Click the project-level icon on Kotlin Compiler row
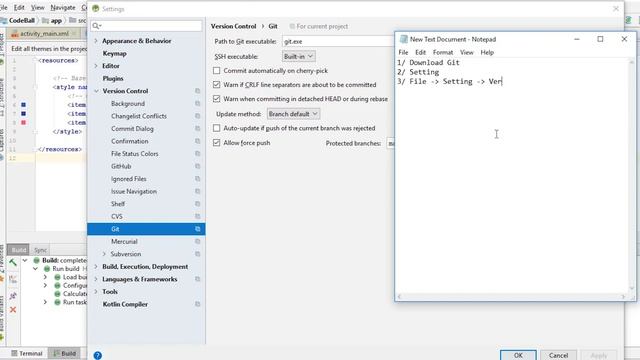The image size is (640, 360). coord(198,304)
